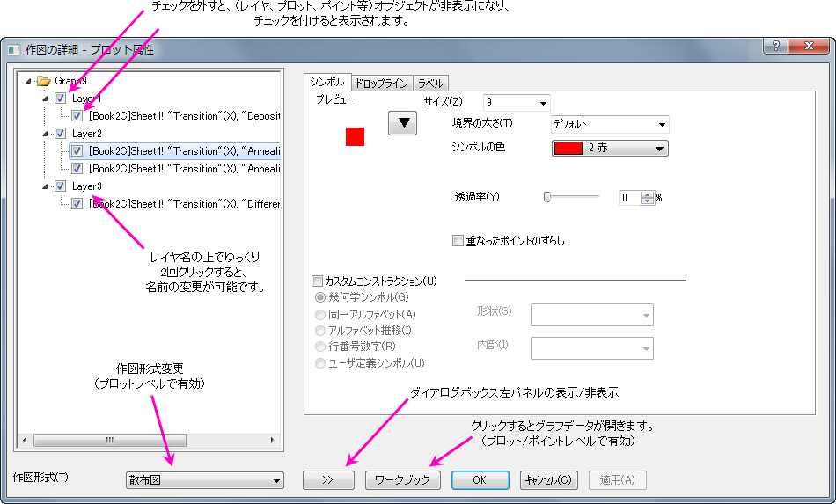836x504 pixels.
Task: Toggle the Deposit plot checkbox under Layer1
Action: 77,115
